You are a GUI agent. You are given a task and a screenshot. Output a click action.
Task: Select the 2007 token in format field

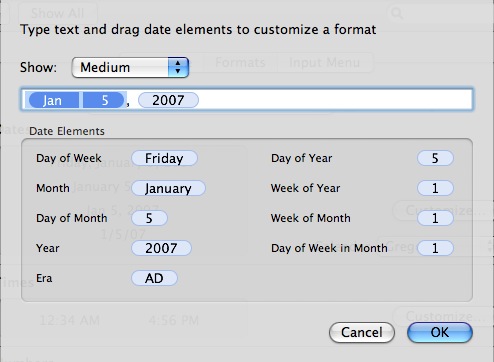click(x=168, y=100)
